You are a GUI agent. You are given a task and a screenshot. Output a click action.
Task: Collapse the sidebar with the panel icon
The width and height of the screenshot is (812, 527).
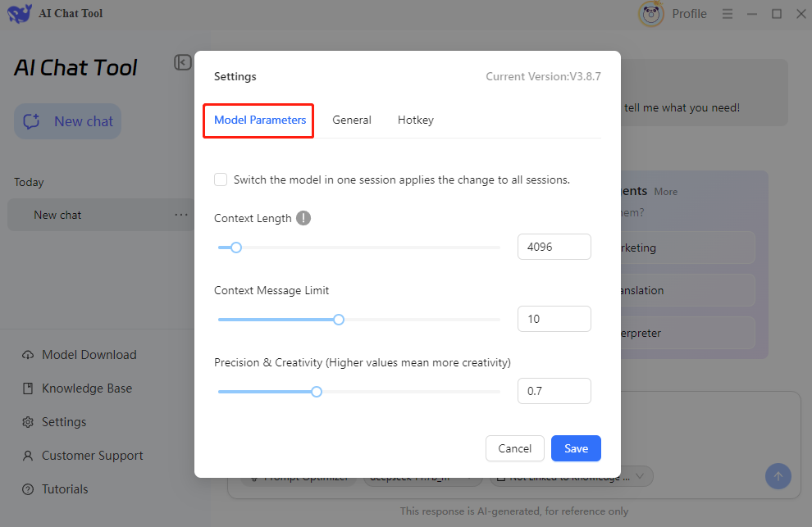(182, 62)
